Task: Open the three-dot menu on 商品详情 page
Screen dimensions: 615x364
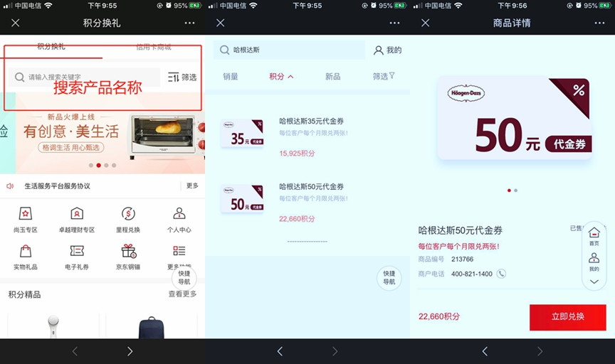Action: pos(600,23)
